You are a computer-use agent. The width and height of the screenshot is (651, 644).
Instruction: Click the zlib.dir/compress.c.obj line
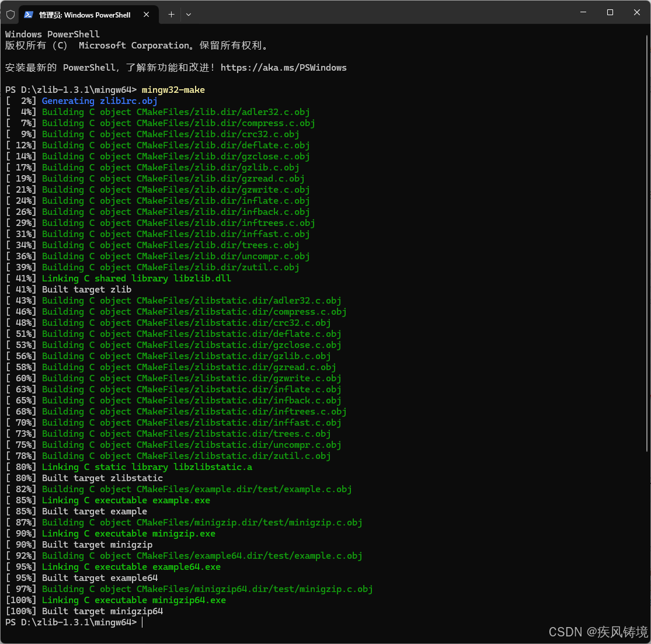[160, 123]
